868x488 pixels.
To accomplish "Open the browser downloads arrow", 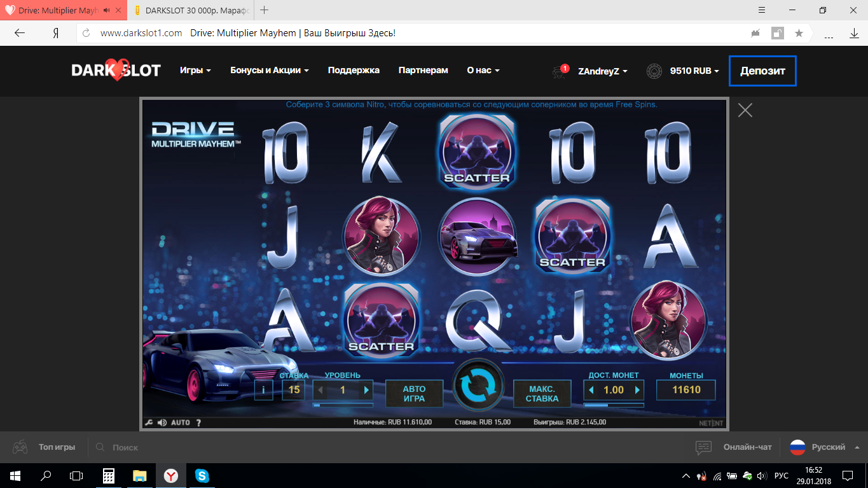I will (854, 33).
